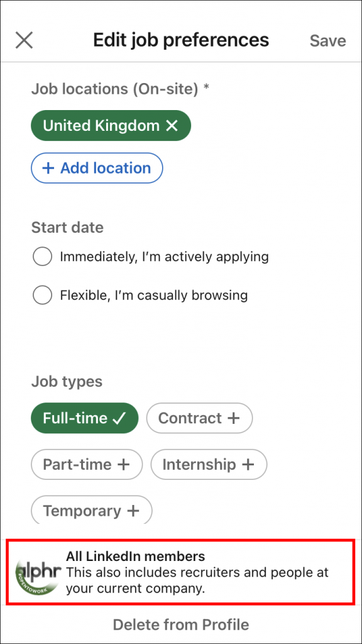Image resolution: width=362 pixels, height=644 pixels.
Task: Add Contract as a job type
Action: (199, 418)
